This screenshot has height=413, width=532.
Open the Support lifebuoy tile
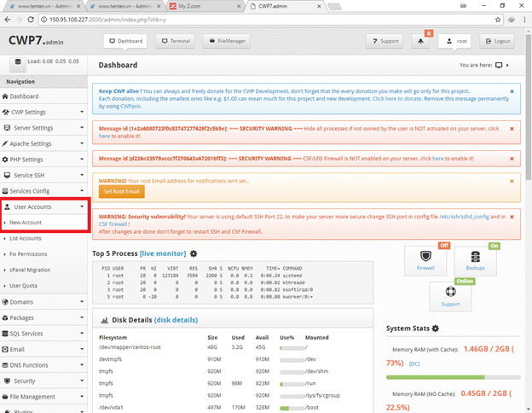(x=450, y=296)
